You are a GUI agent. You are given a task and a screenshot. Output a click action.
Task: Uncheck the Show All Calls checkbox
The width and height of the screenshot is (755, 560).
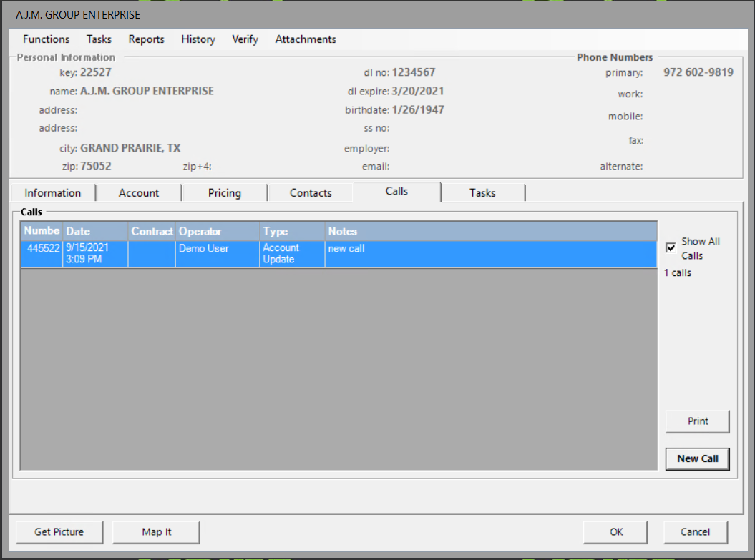coord(671,247)
